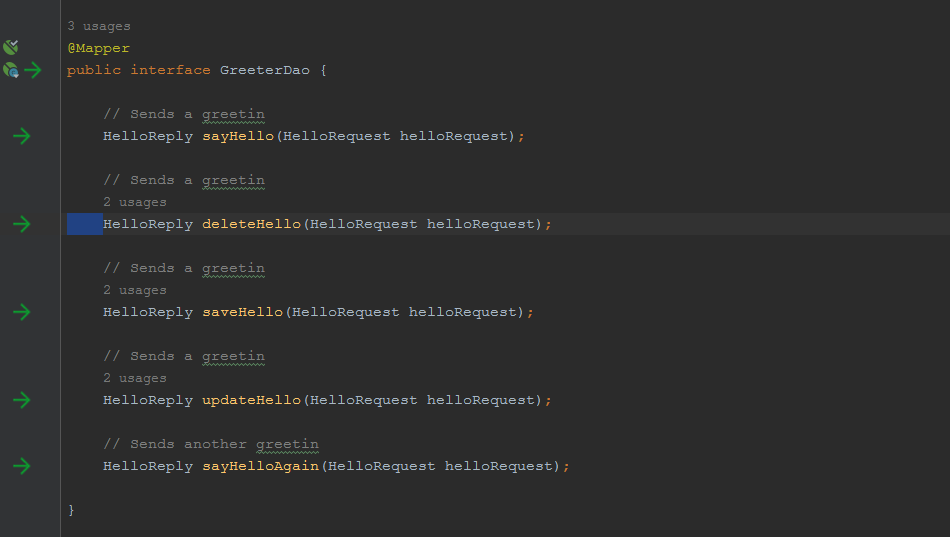Image resolution: width=950 pixels, height=537 pixels.
Task: Click HelloRequest parameter type in sayHelloAgain signature
Action: [382, 466]
